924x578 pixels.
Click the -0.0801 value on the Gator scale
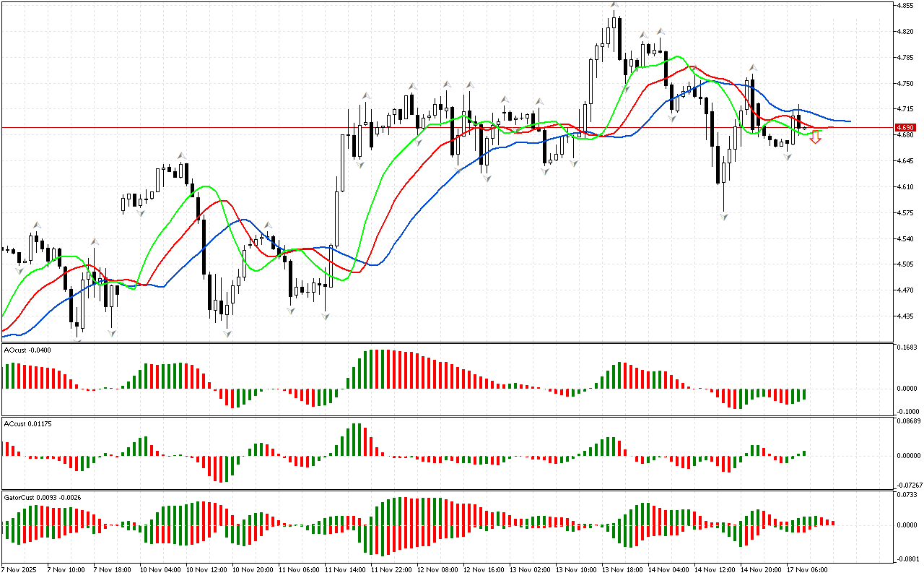[907, 558]
